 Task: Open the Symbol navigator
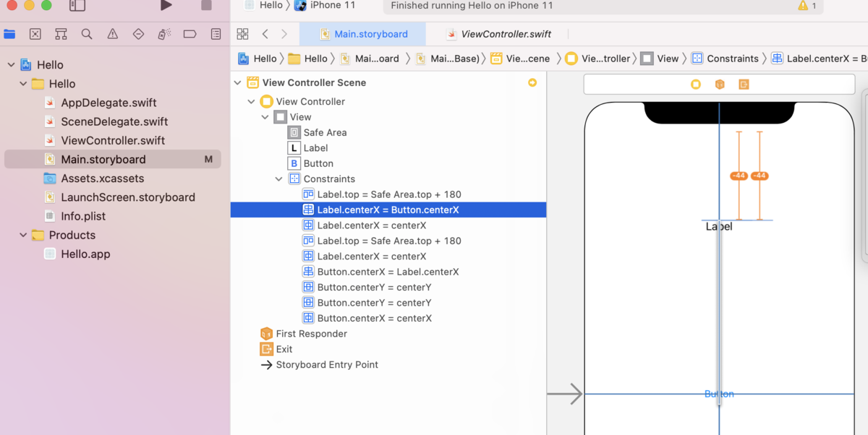61,34
